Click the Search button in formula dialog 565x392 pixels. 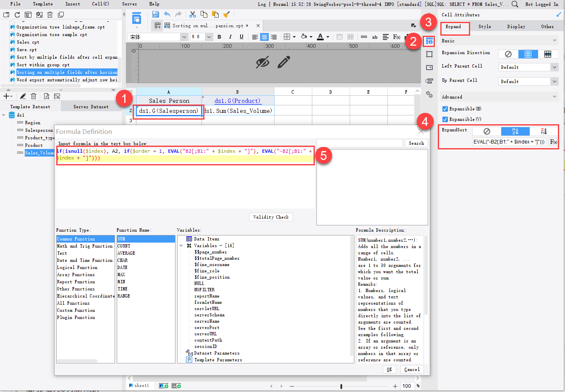[x=416, y=143]
